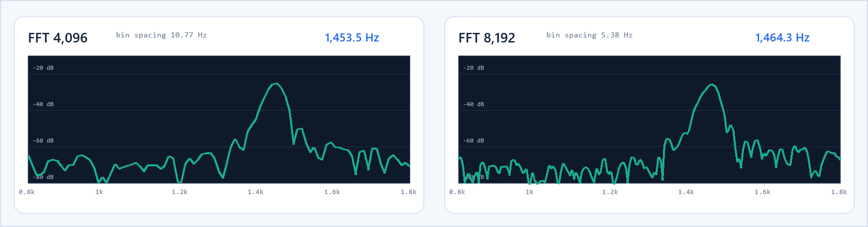The width and height of the screenshot is (868, 227).
Task: Click the spectrum peak in the FFT 8,192 chart
Action: [x=713, y=84]
